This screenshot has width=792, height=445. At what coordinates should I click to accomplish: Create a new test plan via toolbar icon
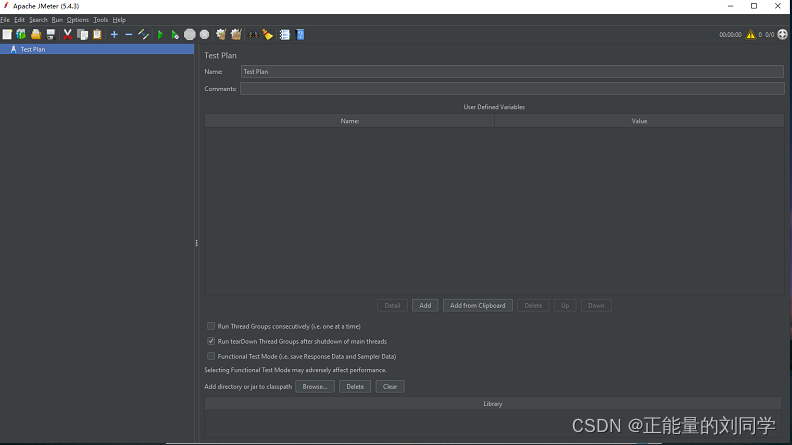[x=7, y=34]
